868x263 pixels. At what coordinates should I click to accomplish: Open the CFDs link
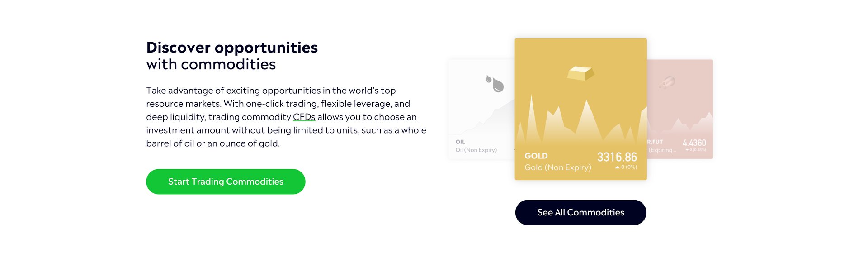[304, 117]
